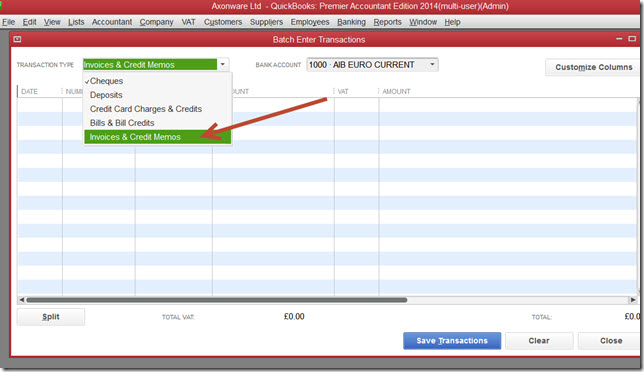Click Save Transactions button
This screenshot has width=644, height=372.
pyautogui.click(x=452, y=341)
